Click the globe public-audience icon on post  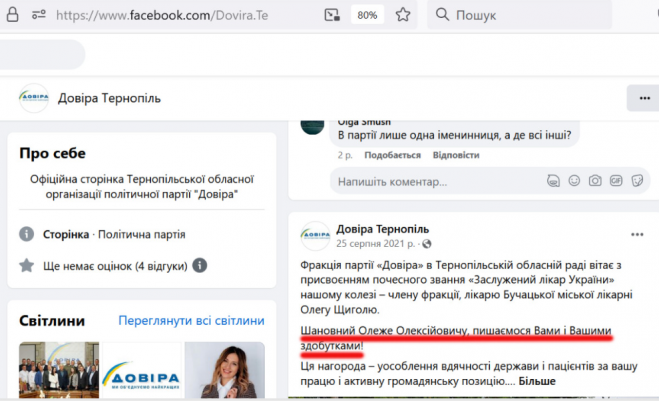point(427,244)
